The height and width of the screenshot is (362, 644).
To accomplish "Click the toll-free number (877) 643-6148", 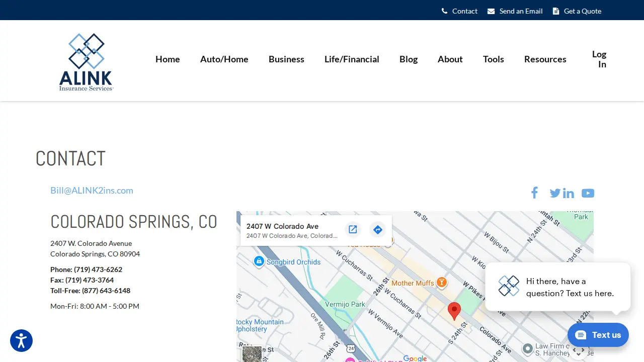I will click(x=106, y=291).
